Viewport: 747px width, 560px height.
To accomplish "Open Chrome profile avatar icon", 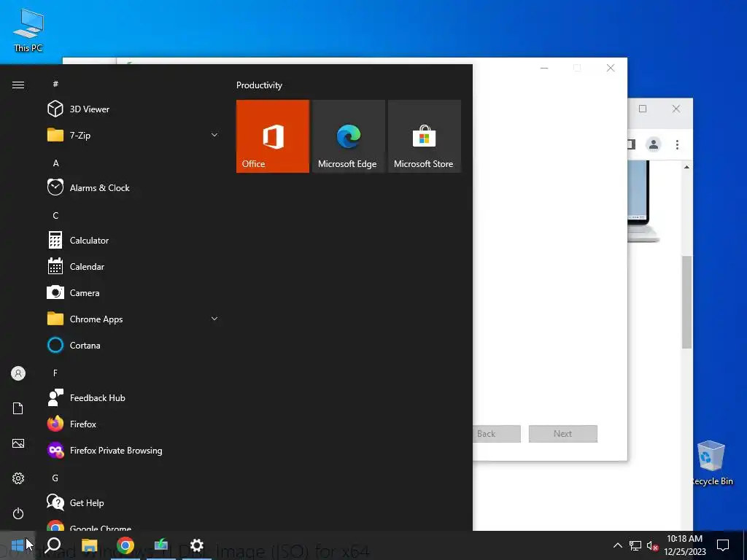I will point(654,144).
